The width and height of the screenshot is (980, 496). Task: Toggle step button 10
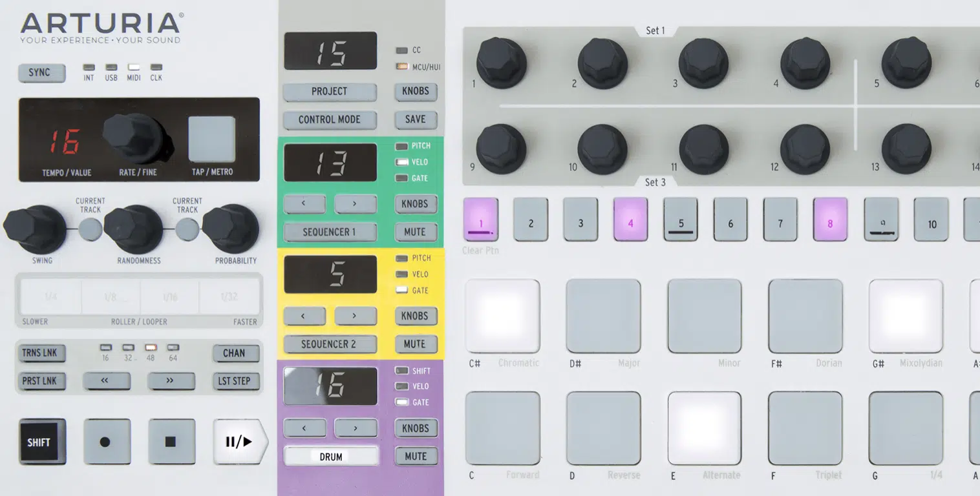click(931, 220)
